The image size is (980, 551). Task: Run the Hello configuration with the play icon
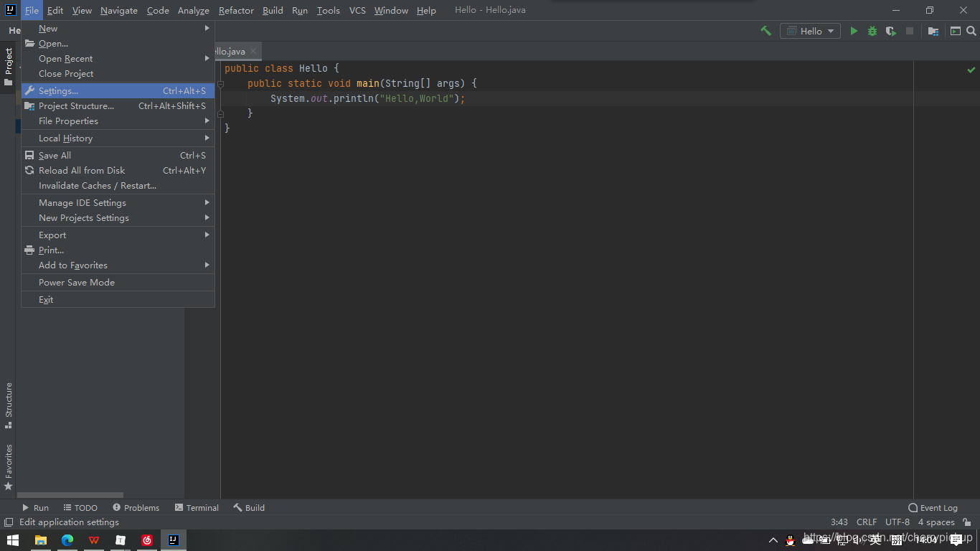click(x=854, y=31)
